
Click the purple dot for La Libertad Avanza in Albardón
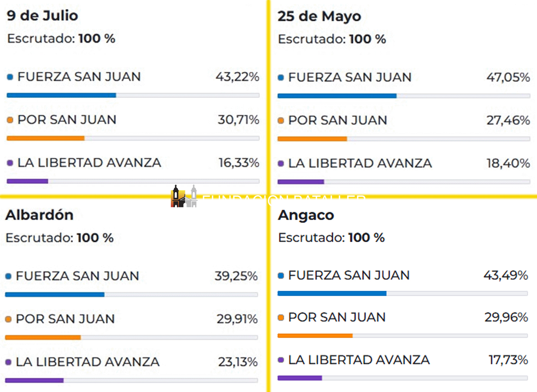8,362
